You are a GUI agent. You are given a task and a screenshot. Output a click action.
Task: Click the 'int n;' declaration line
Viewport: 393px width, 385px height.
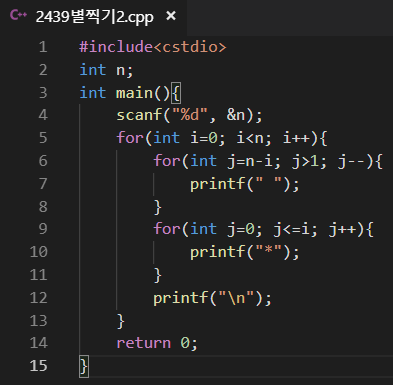tap(106, 70)
